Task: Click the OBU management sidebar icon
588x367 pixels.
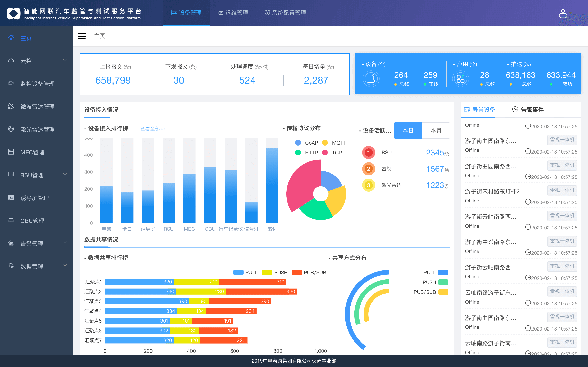Action: 11,220
